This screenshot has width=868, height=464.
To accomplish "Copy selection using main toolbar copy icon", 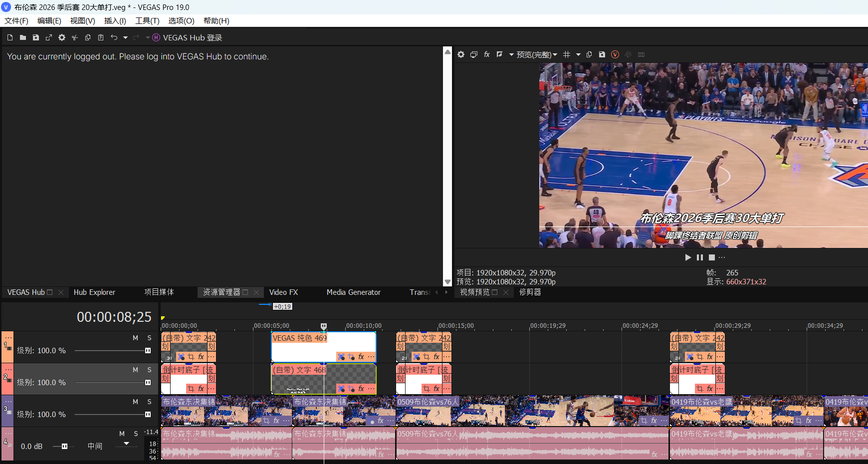I will pos(88,37).
